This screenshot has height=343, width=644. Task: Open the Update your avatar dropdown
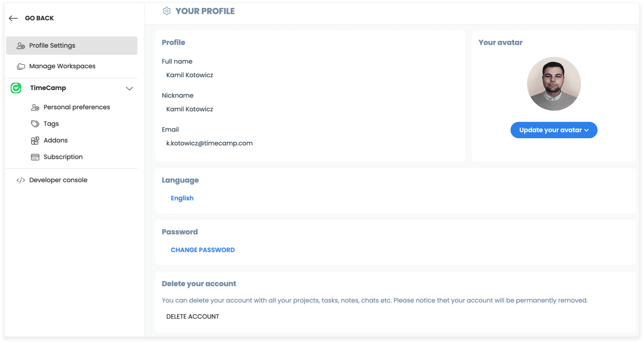click(554, 130)
